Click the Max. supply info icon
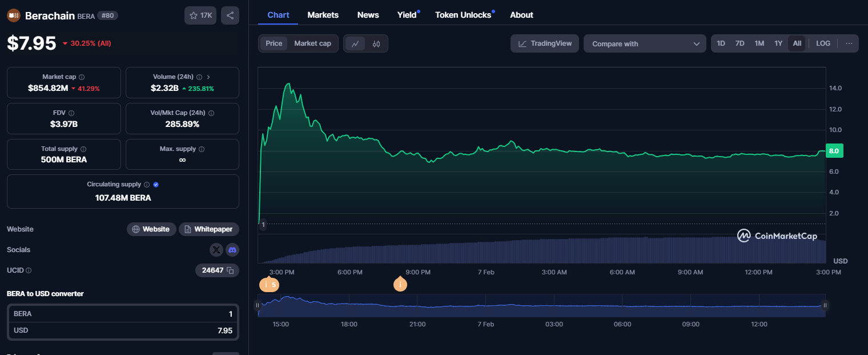Screen dimensions: 868x355 (202, 149)
